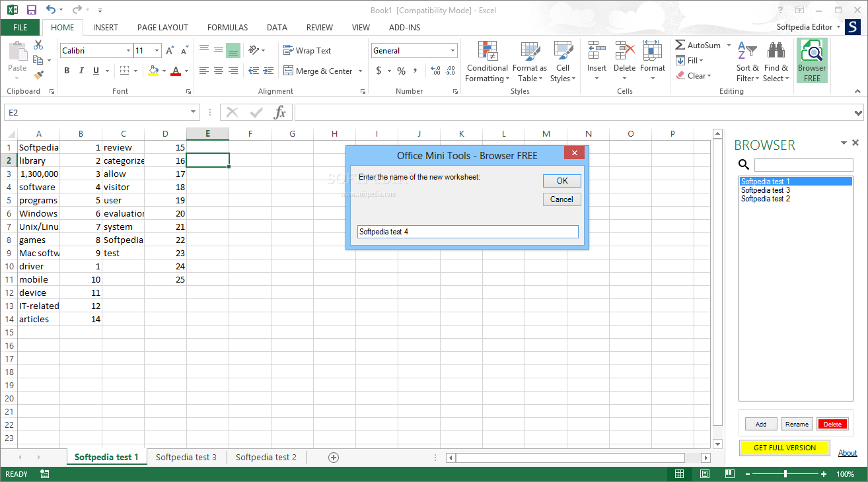Toggle Italic formatting
This screenshot has height=482, width=868.
81,71
